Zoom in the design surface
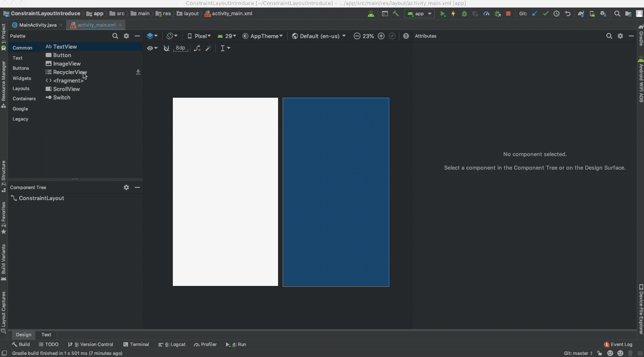644x357 pixels. pyautogui.click(x=381, y=36)
